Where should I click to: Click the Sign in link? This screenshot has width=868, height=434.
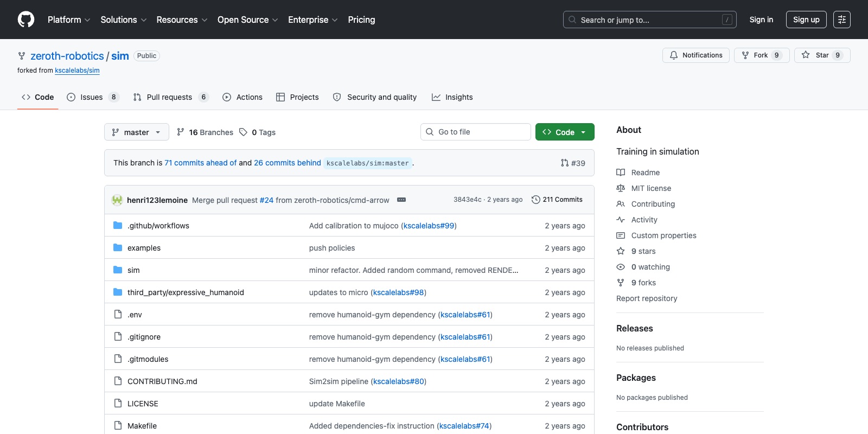click(761, 20)
